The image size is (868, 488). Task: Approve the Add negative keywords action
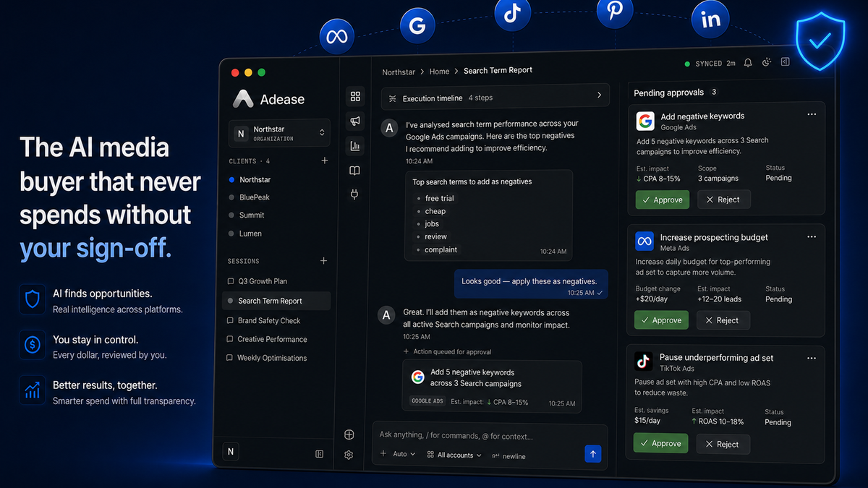click(x=662, y=200)
